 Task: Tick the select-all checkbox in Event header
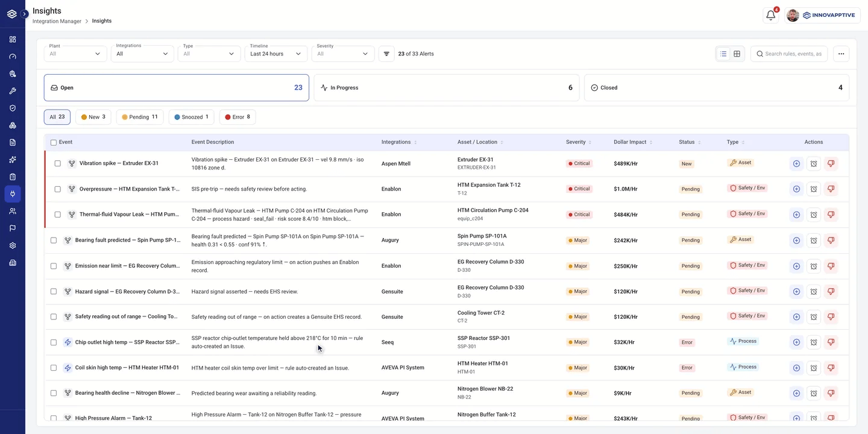[x=54, y=142]
